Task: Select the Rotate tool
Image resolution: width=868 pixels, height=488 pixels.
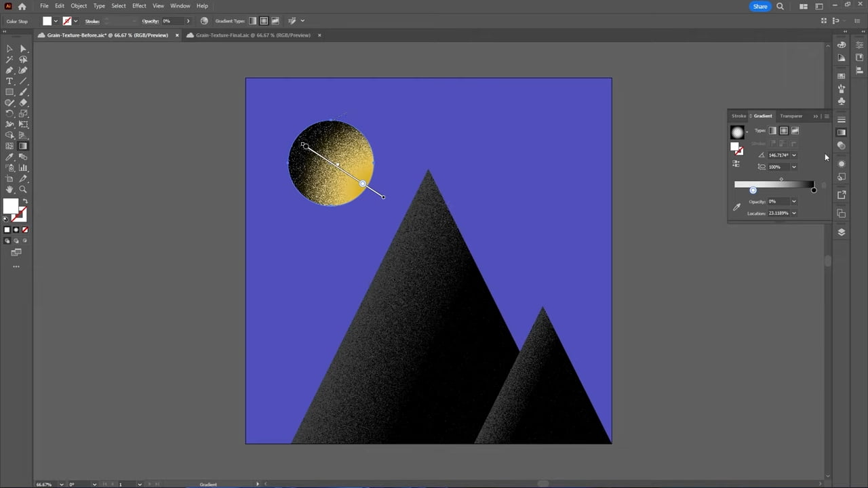Action: coord(9,112)
